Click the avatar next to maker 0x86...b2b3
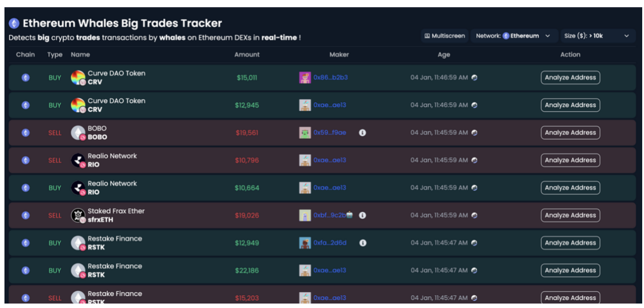Screen dimensions: 644x308 (x=305, y=78)
